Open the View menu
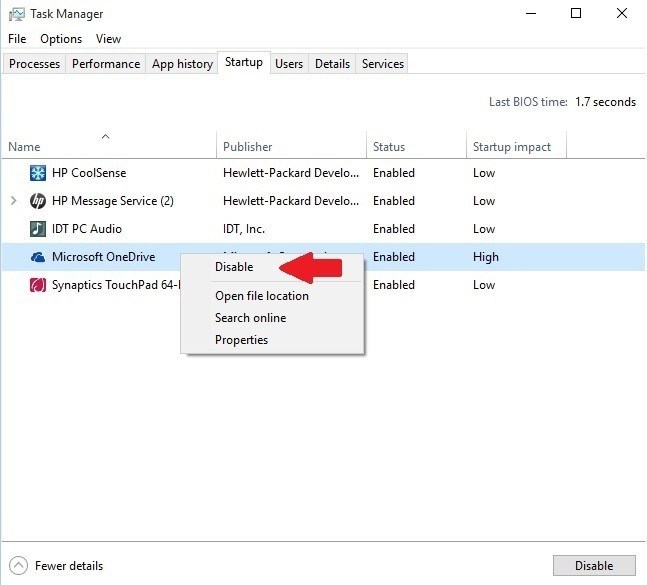Image resolution: width=647 pixels, height=585 pixels. (108, 39)
